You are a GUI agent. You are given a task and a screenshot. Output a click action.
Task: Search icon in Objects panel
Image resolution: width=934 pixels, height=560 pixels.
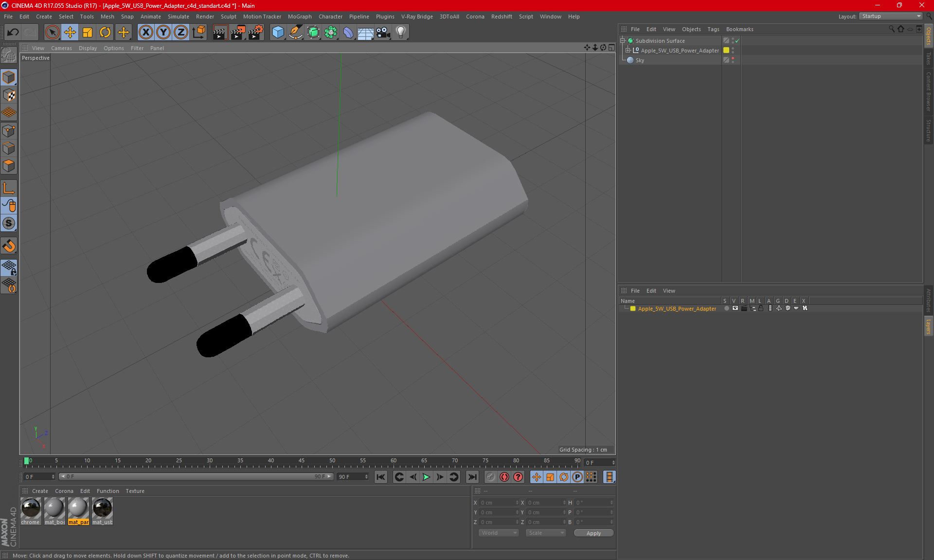point(892,29)
